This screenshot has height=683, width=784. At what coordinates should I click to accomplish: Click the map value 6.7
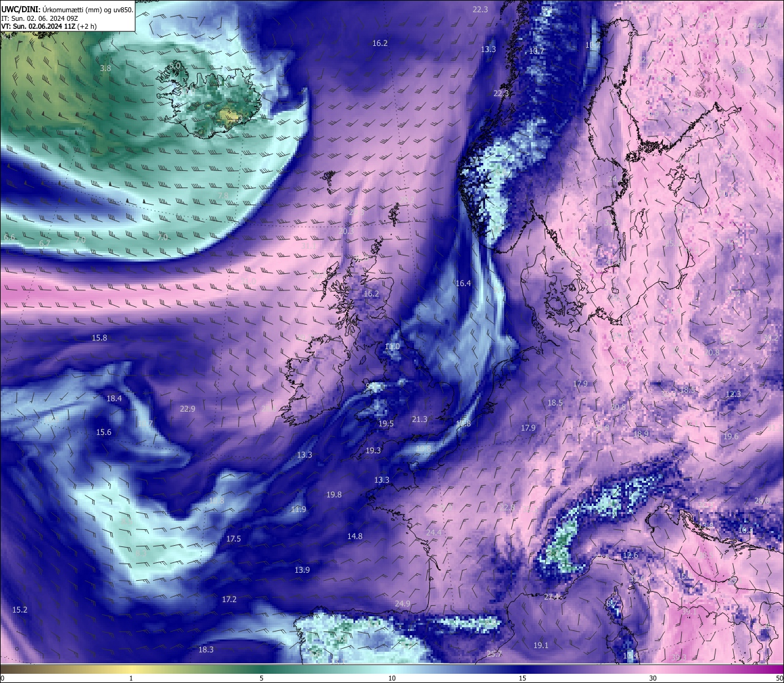pos(44,243)
